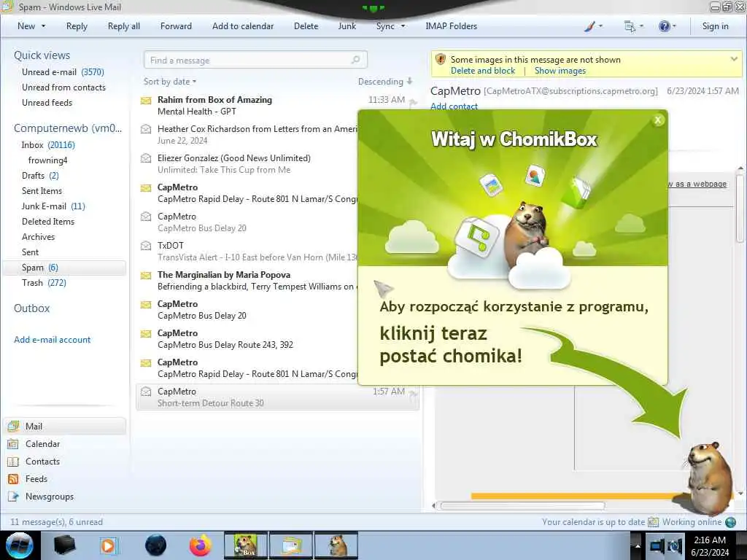Click Reply all in toolbar
Viewport: 747px width, 560px height.
[124, 26]
